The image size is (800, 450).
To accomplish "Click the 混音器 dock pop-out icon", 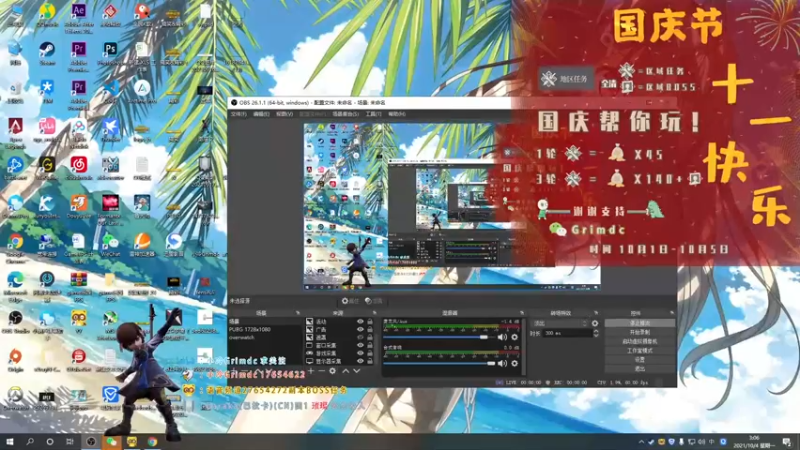I will pyautogui.click(x=521, y=313).
